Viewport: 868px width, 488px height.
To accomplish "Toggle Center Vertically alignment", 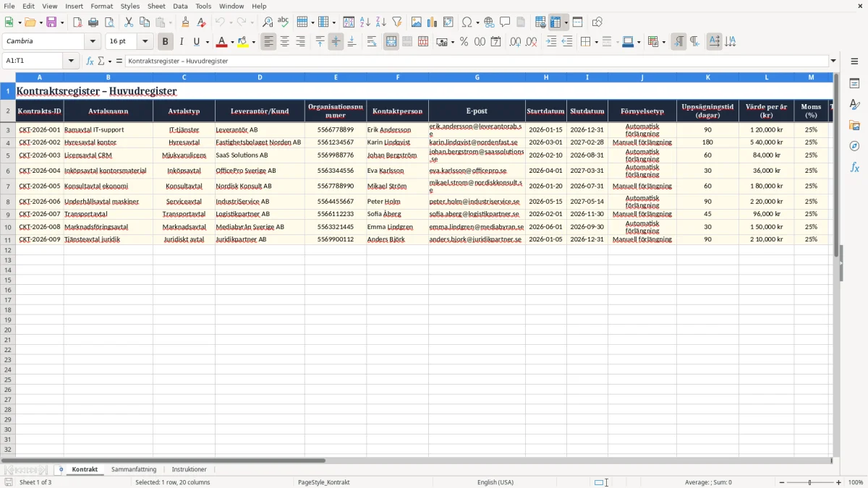I will (336, 42).
